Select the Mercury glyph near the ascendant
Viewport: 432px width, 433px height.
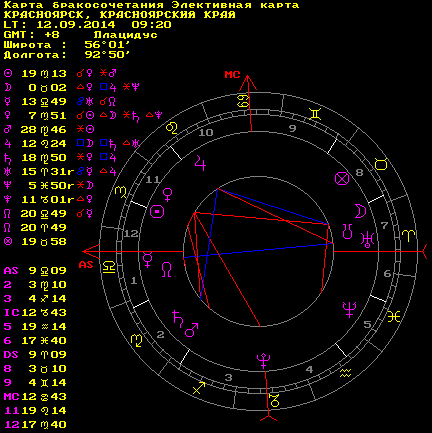tap(147, 260)
